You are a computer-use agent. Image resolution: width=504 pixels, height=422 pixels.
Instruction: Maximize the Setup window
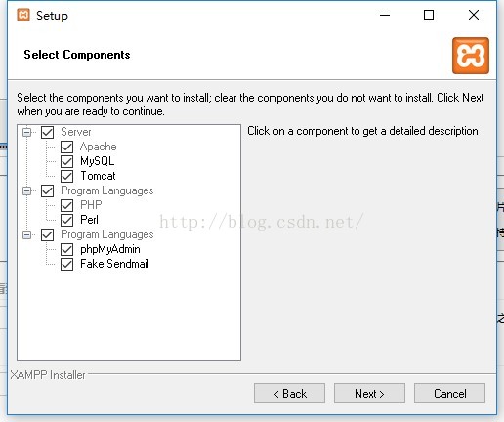point(429,15)
